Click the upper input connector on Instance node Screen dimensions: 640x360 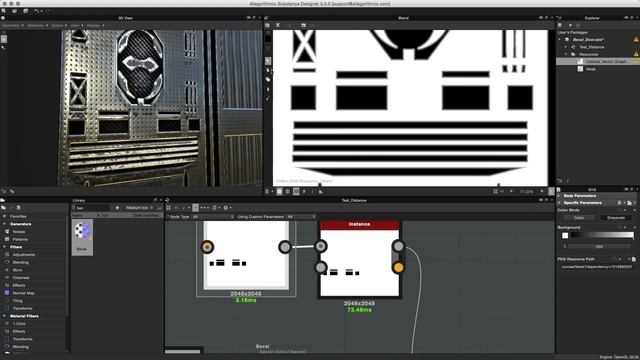point(321,246)
